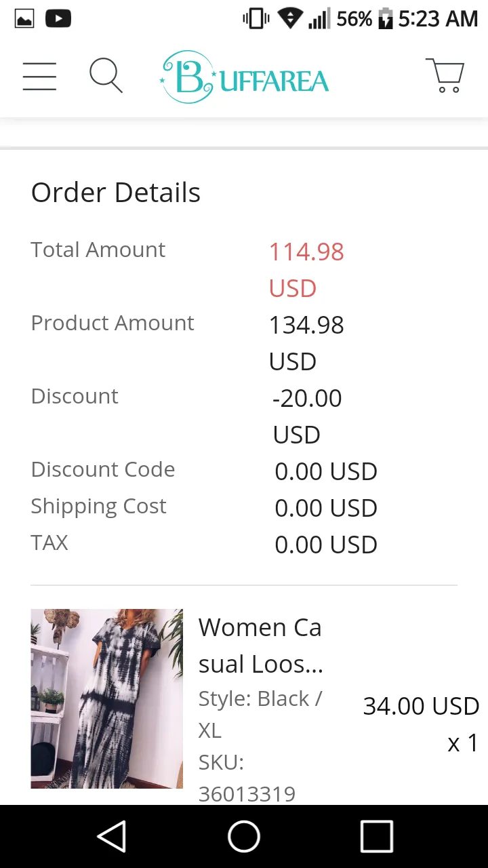Open the Women Casual Loose product title
Viewport: 488px width, 868px height.
[x=260, y=646]
